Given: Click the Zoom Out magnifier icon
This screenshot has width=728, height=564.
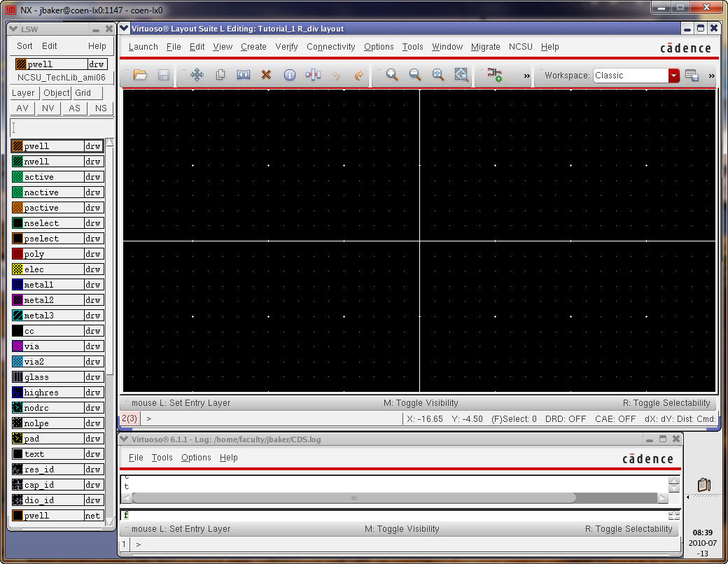Looking at the screenshot, I should coord(415,75).
